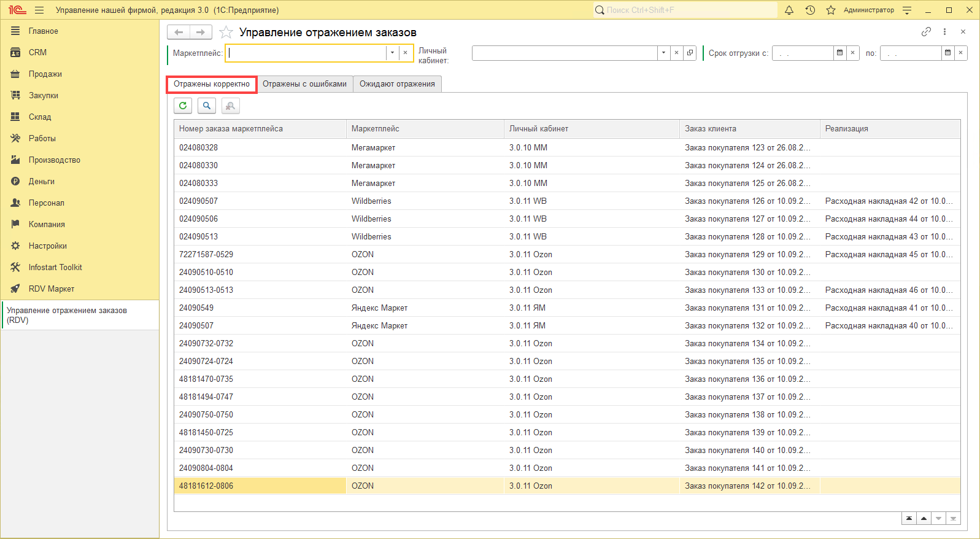The height and width of the screenshot is (539, 980).
Task: Clear the Маркетплейс filter field
Action: click(x=405, y=53)
